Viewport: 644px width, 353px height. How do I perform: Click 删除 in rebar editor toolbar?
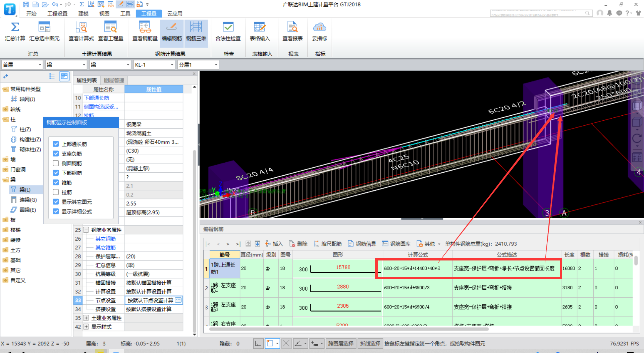[x=298, y=244]
